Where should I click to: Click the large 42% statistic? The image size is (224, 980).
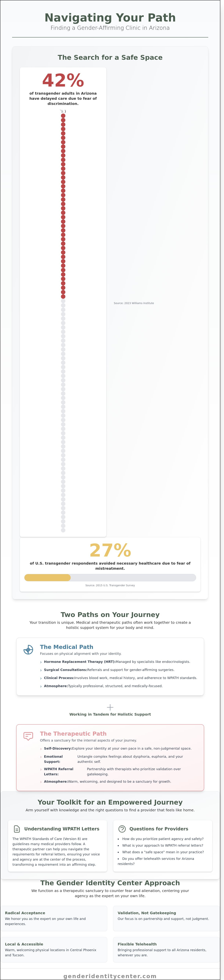(63, 80)
